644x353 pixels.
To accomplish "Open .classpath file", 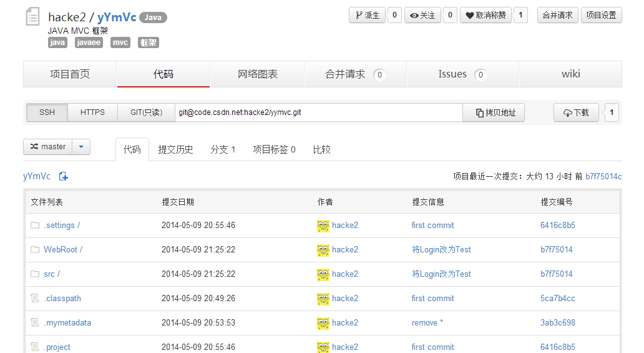I will [62, 299].
